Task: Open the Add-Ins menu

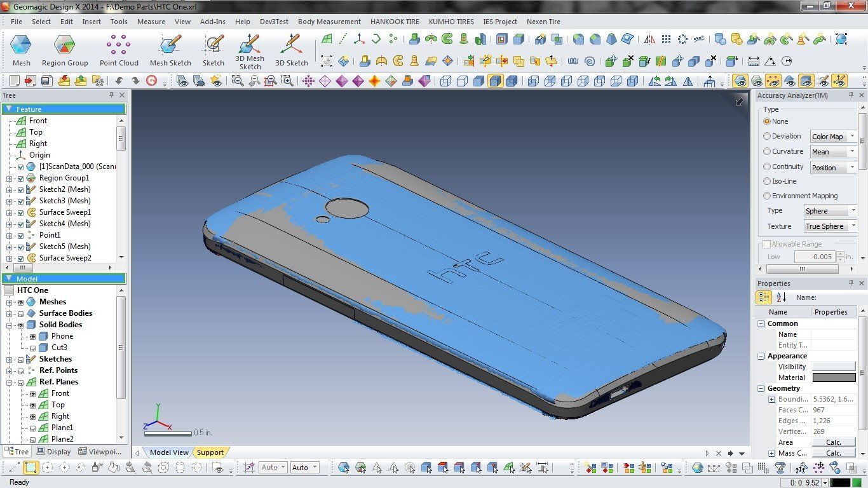Action: [213, 22]
